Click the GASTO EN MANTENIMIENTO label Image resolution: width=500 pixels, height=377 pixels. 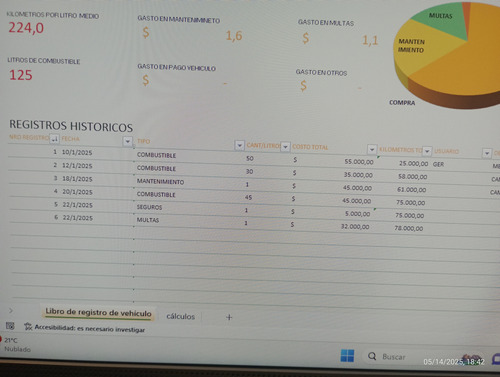[179, 19]
